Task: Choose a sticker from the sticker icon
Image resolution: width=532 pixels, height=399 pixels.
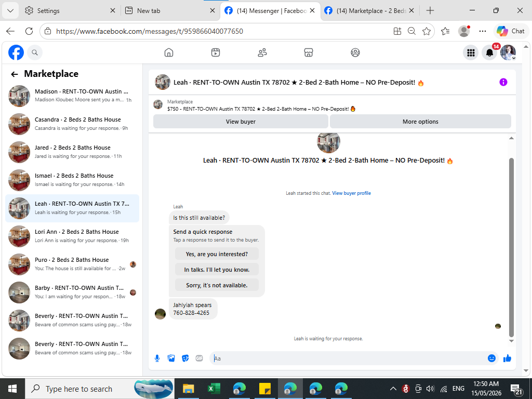Action: (185, 358)
